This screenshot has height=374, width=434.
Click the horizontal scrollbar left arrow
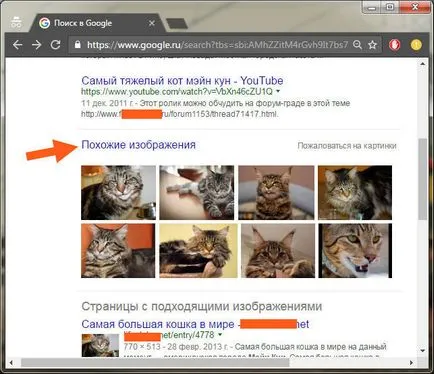[x=11, y=362]
